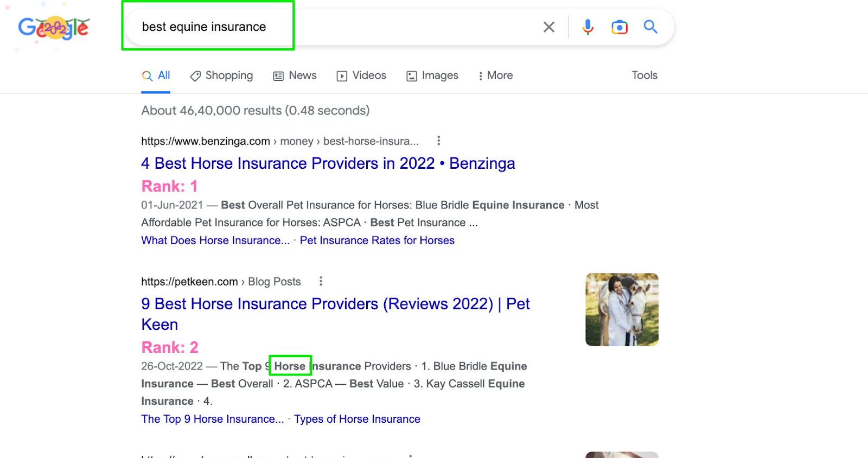Switch to the Videos tab

[361, 75]
